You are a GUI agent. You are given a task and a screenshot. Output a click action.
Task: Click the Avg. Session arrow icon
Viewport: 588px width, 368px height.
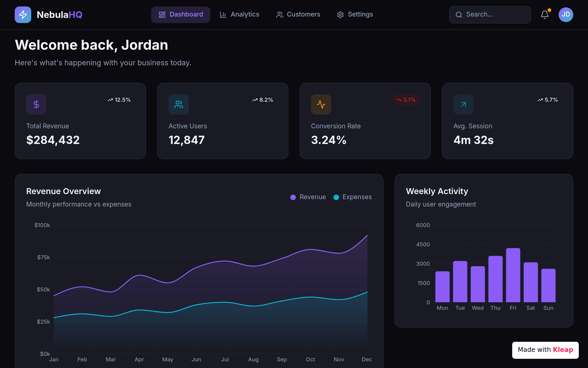point(463,104)
